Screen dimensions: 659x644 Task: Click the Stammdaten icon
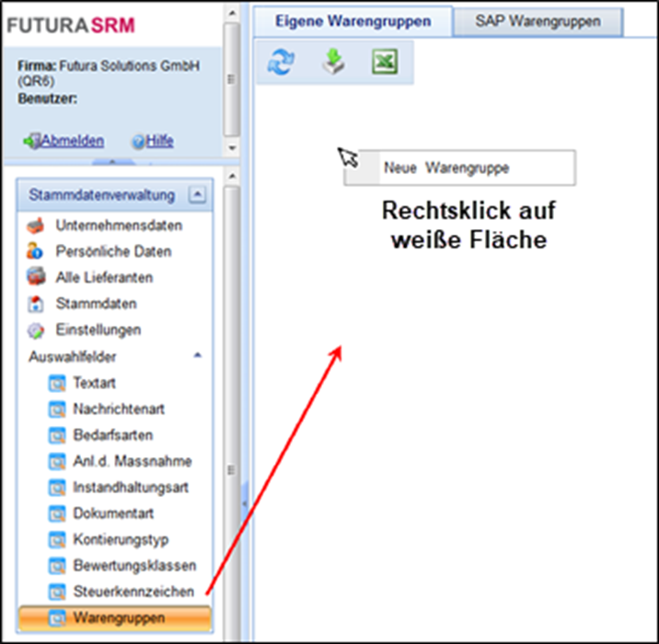36,304
